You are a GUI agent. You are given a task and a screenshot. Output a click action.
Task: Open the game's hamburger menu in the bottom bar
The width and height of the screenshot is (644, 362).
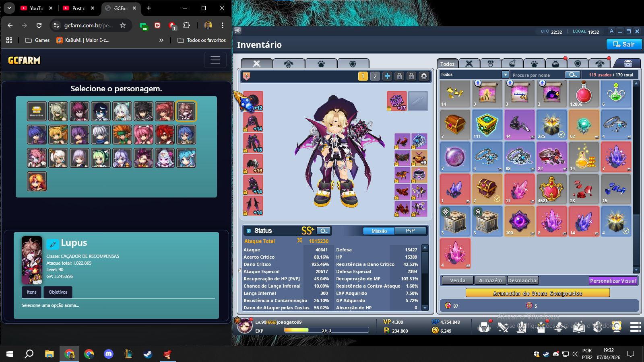(636, 327)
